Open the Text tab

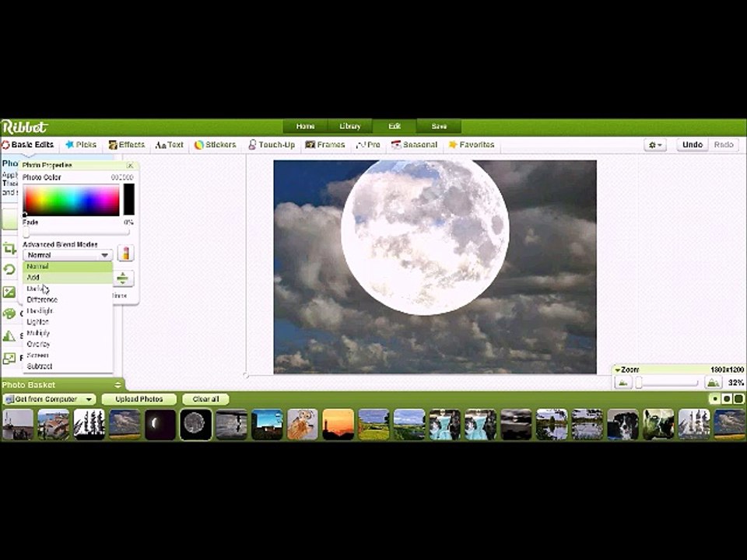[x=169, y=145]
